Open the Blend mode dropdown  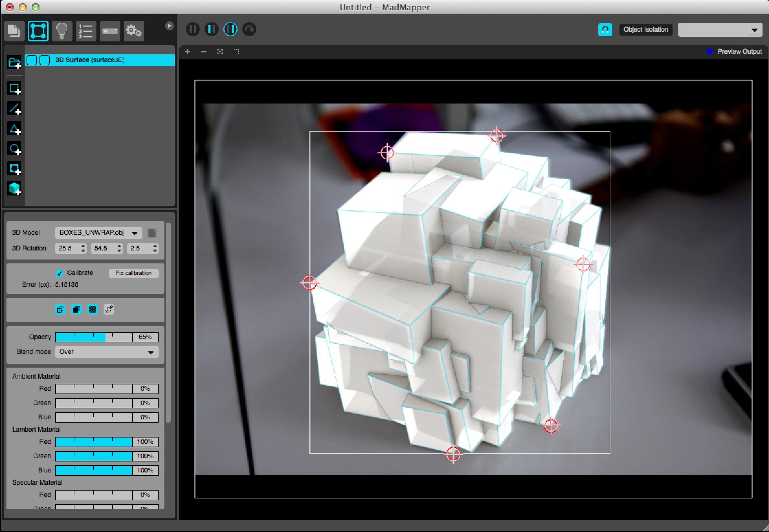[x=106, y=352]
